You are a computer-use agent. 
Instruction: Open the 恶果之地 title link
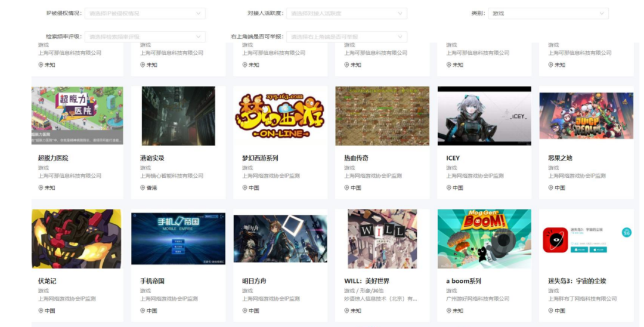click(x=560, y=158)
